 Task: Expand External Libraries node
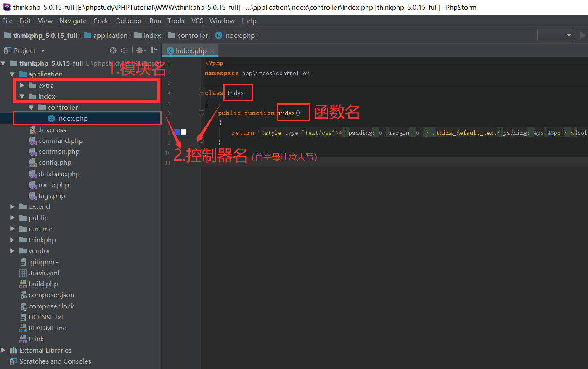(3, 350)
